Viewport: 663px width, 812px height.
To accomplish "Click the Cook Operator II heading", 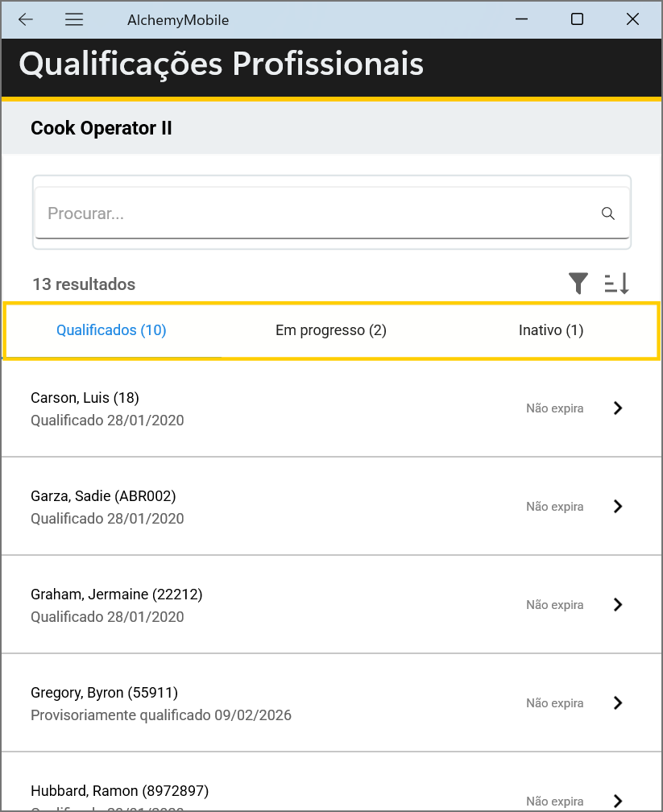I will [102, 128].
